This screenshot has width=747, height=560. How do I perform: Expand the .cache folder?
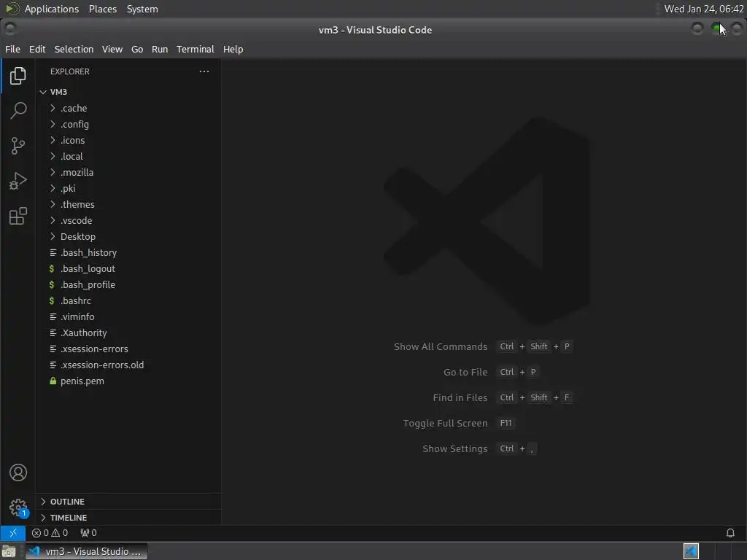tap(128, 108)
